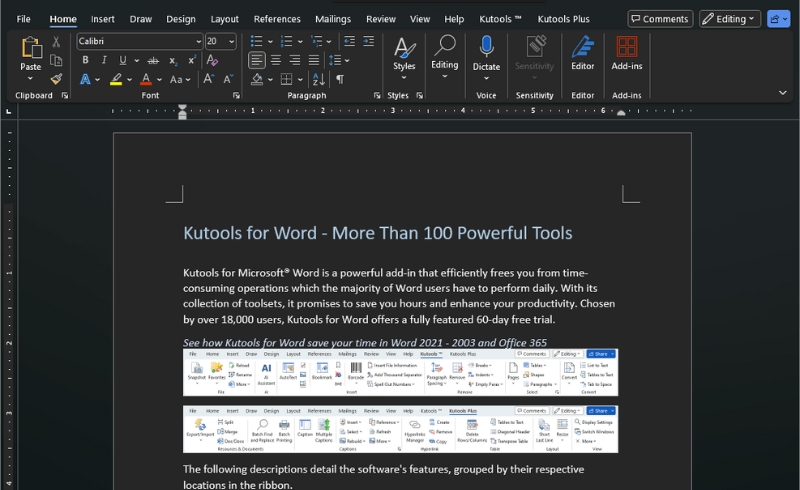Increase font size with Grow Font

tap(208, 79)
